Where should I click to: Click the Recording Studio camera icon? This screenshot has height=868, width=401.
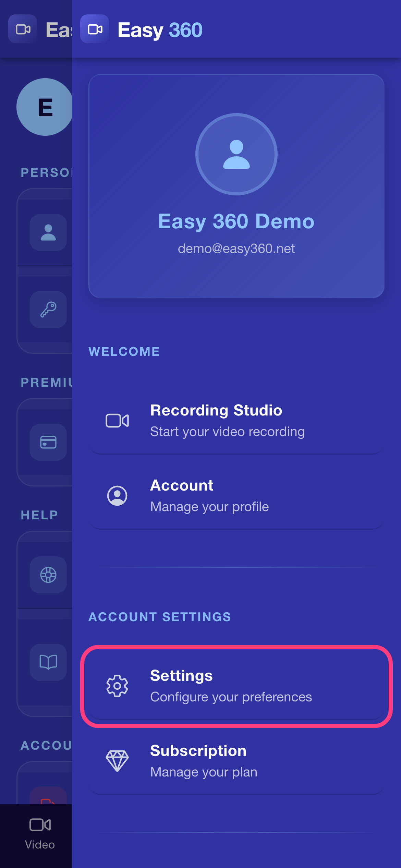[x=117, y=421]
